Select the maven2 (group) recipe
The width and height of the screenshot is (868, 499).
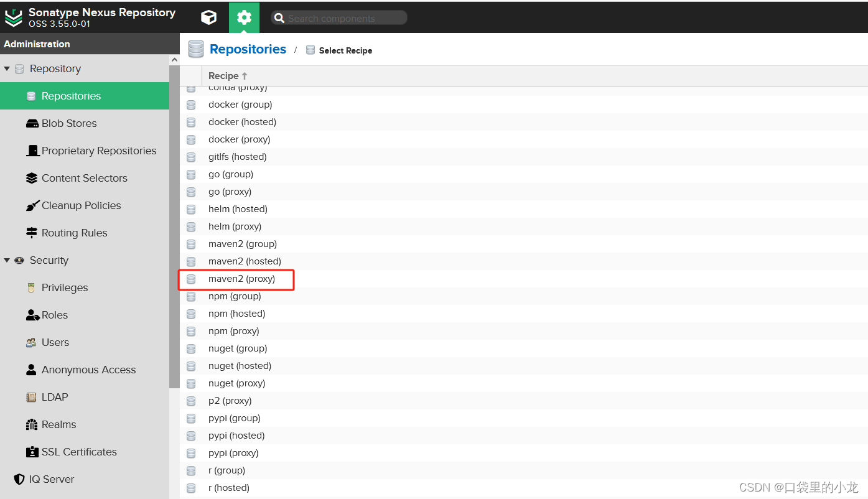524,244
